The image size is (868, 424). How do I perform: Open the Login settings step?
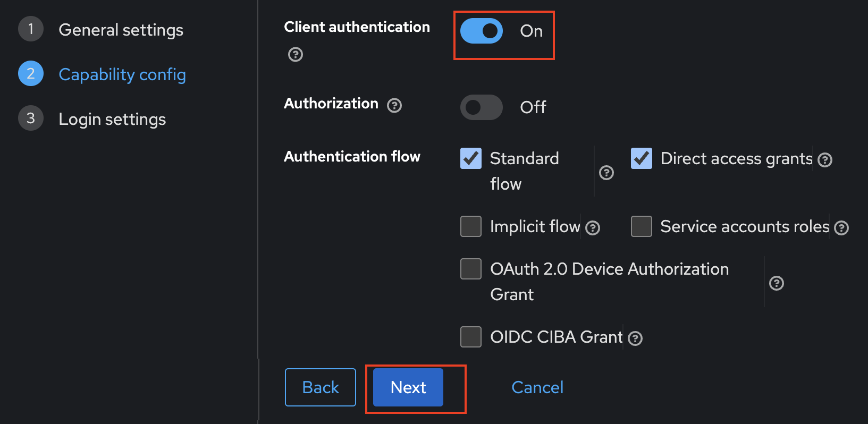click(x=112, y=119)
